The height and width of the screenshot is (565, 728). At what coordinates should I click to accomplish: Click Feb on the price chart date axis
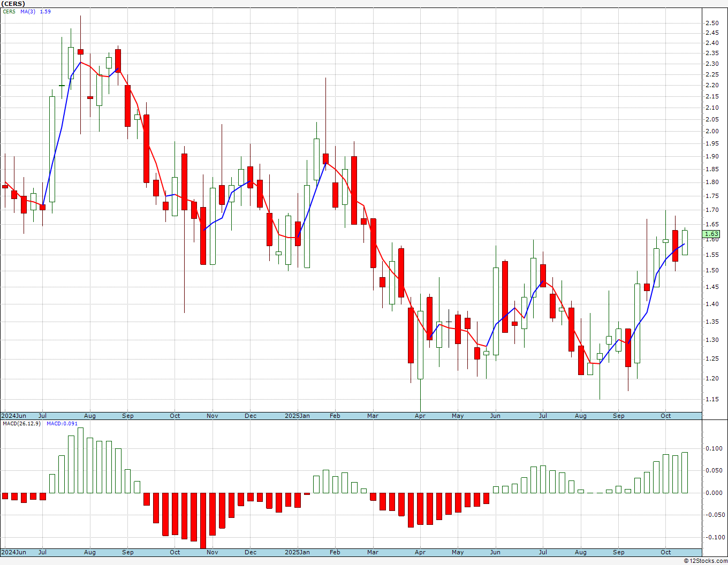pos(335,416)
